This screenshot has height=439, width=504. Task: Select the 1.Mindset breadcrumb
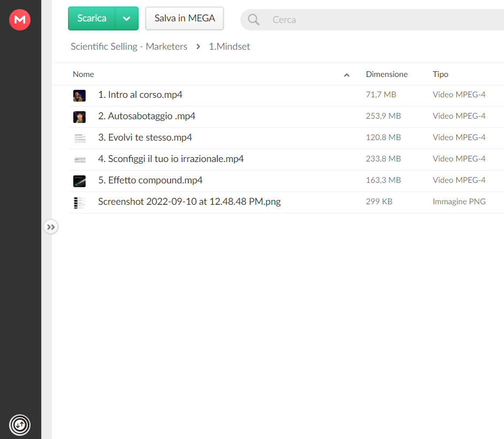coord(229,47)
